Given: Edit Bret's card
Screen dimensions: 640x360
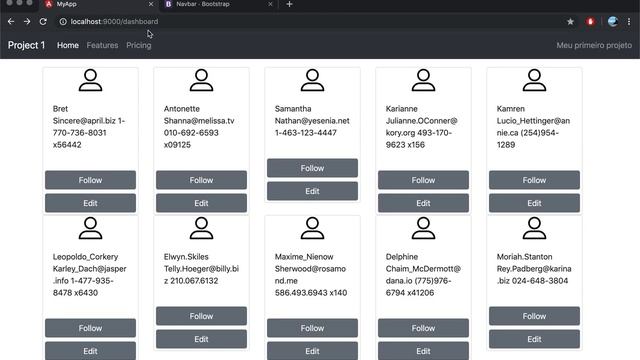Looking at the screenshot, I should point(90,203).
